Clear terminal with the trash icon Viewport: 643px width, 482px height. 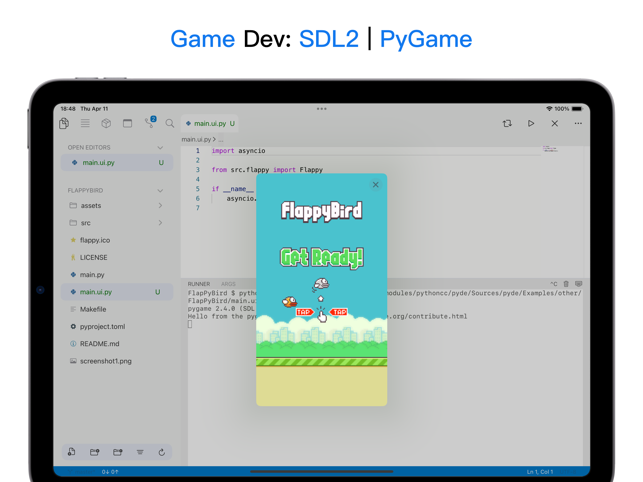[x=566, y=284]
